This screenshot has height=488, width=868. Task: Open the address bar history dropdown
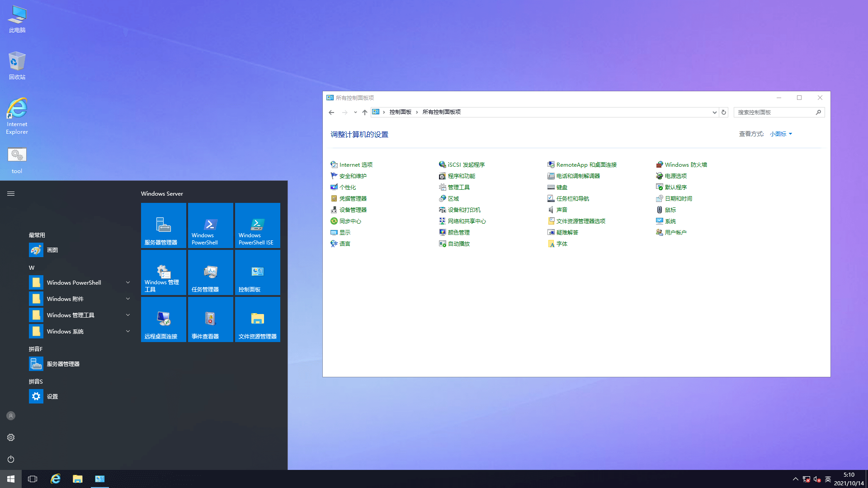pos(714,112)
